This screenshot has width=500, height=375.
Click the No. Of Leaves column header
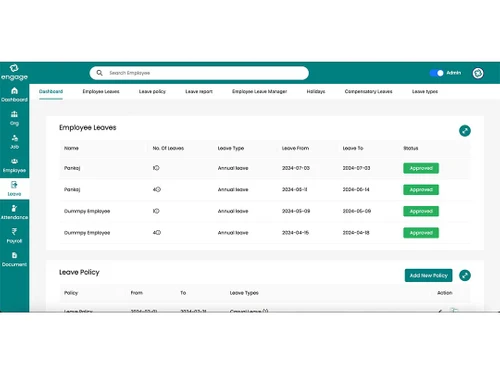[168, 148]
